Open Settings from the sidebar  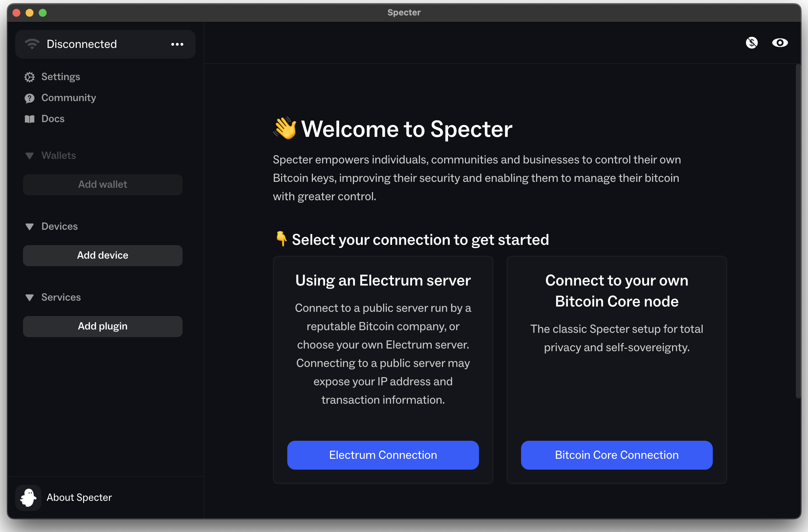61,77
